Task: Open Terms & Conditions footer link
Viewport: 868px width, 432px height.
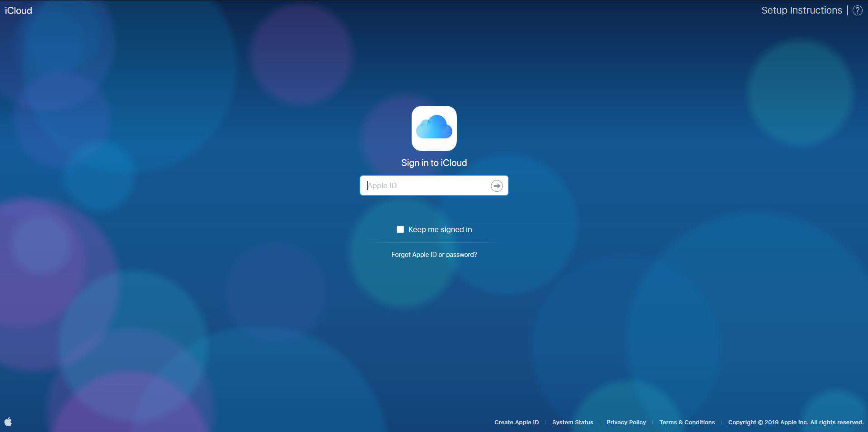Action: 687,422
